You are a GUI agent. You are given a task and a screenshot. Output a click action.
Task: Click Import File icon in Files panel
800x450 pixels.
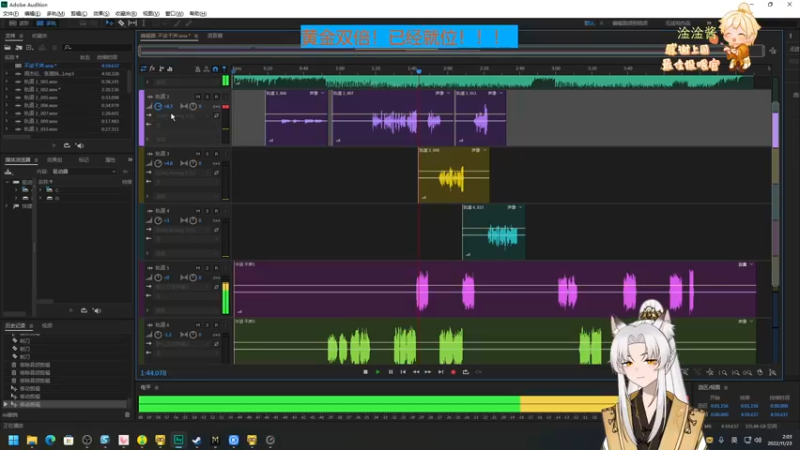coord(19,47)
